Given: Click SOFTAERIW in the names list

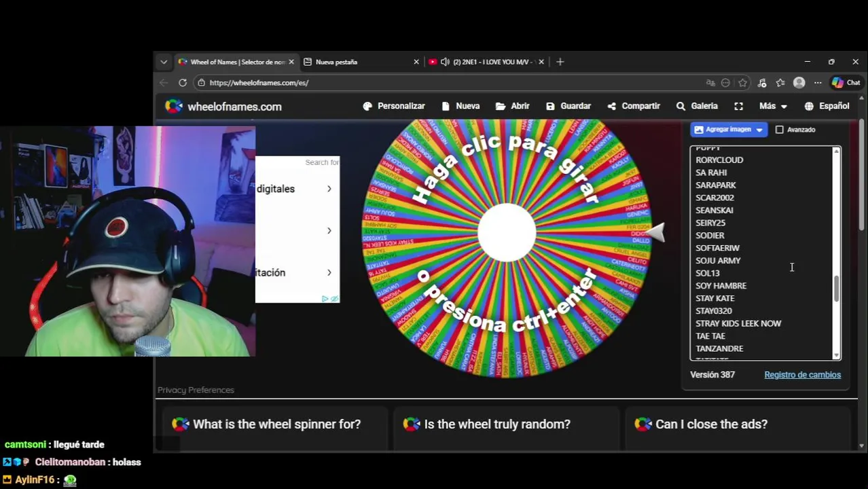Looking at the screenshot, I should coord(717,248).
